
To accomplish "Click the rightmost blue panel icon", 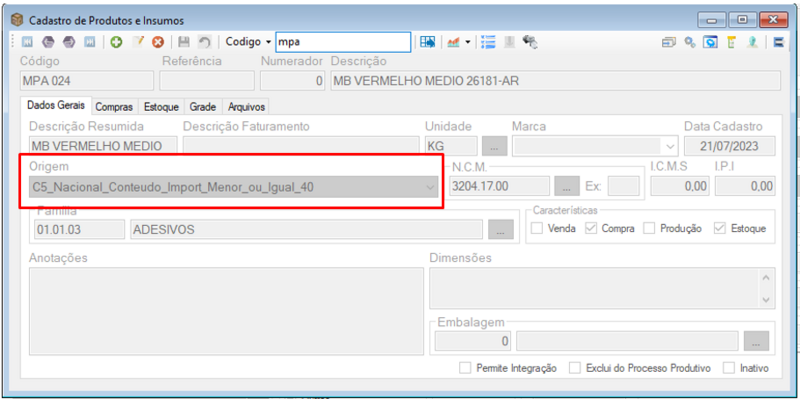I will [x=779, y=42].
